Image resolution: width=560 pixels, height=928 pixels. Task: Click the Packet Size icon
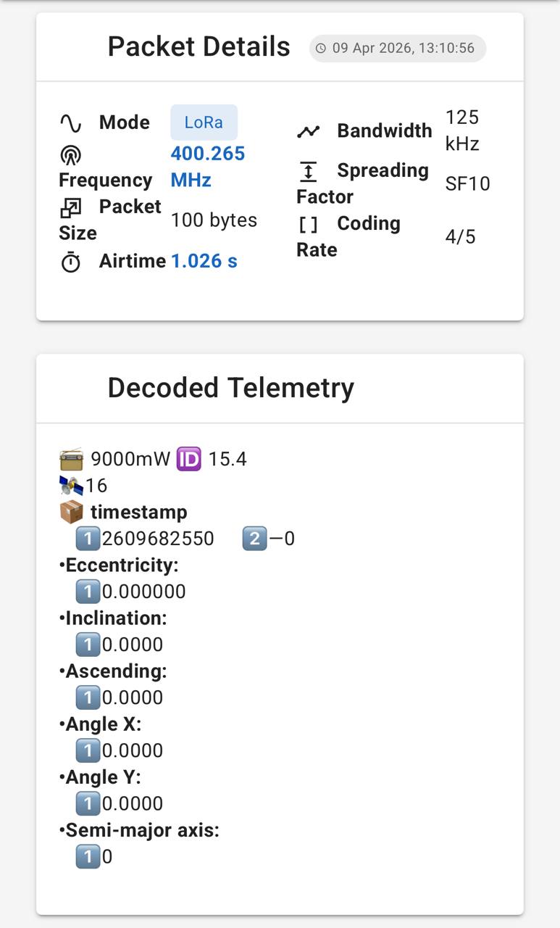[x=70, y=208]
